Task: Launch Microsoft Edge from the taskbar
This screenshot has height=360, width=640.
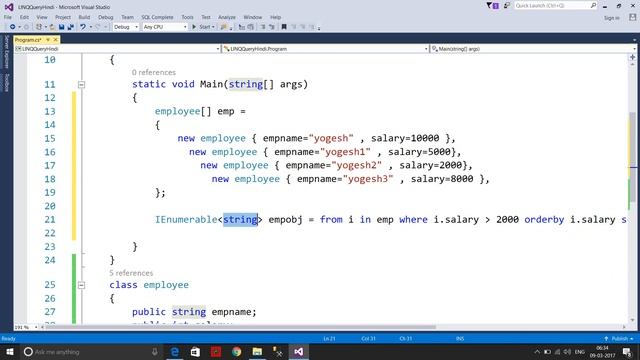Action: (175, 351)
